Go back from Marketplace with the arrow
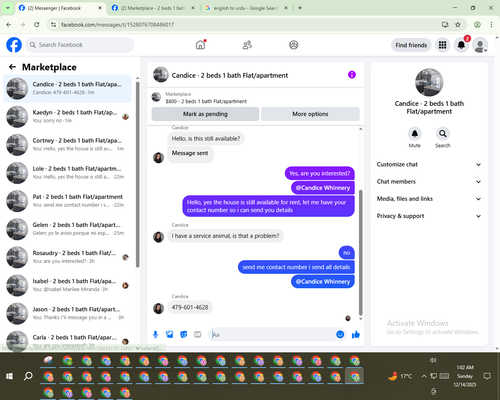 coord(13,67)
